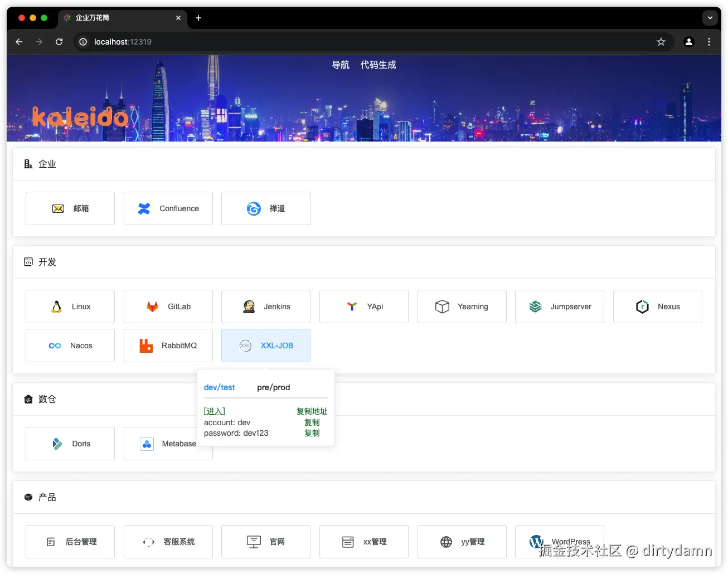Click the 后台管理 document icon

click(51, 542)
